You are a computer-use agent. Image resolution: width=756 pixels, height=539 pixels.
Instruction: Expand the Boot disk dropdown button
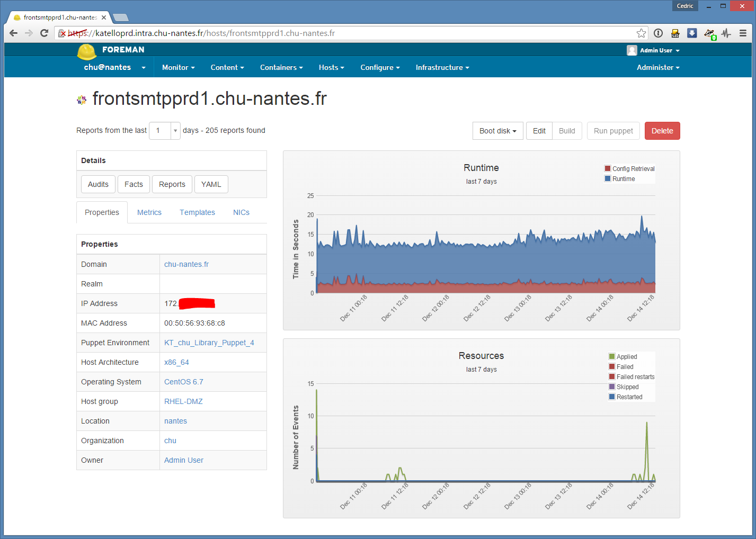(x=497, y=131)
